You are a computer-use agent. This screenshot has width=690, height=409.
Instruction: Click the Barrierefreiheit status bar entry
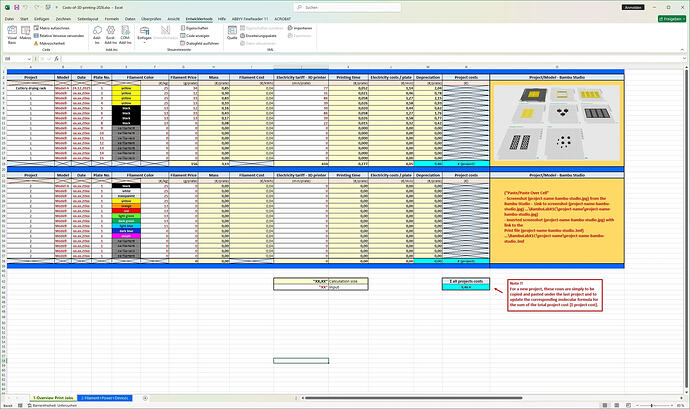point(53,405)
